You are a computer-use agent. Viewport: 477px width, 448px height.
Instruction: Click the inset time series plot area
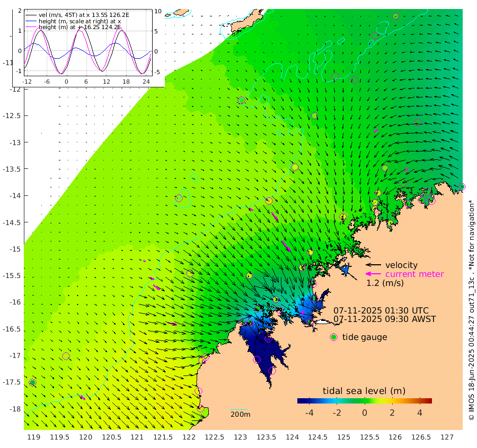point(88,42)
